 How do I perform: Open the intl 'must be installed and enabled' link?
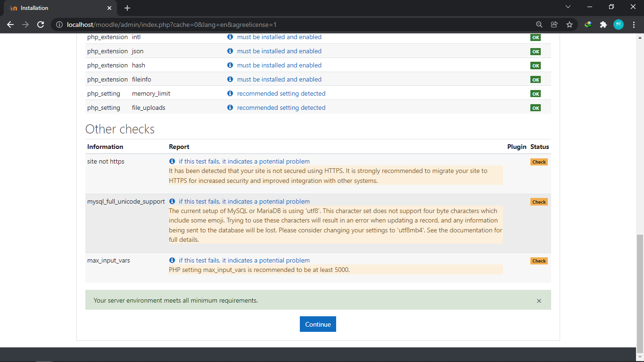(279, 37)
